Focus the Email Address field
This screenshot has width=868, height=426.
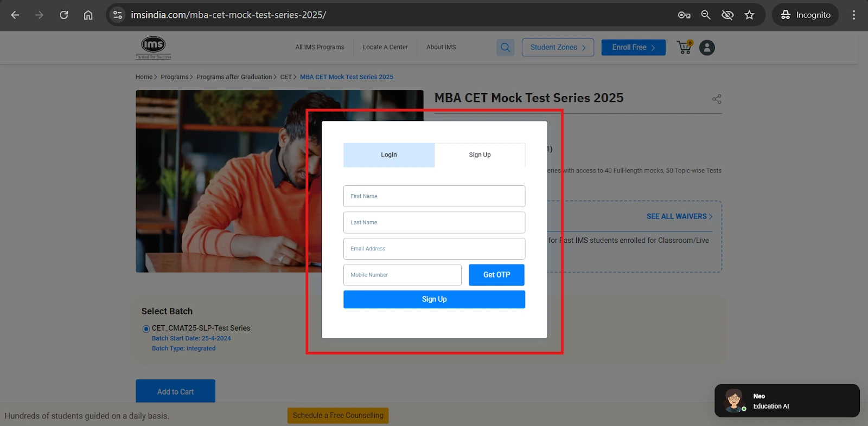coord(434,249)
